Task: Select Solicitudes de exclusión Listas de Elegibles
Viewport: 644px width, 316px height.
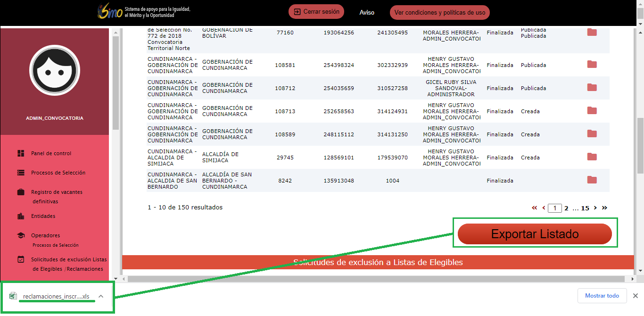Action: [x=68, y=259]
